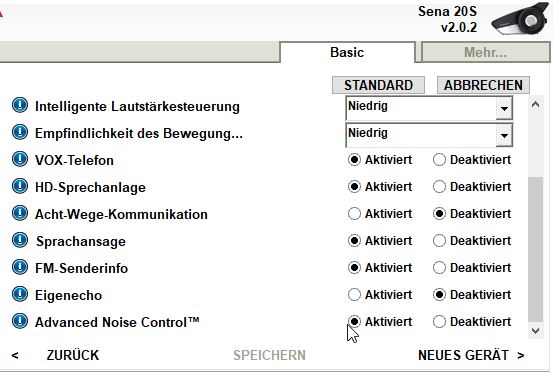
Task: Click the STANDARD button
Action: tap(378, 85)
